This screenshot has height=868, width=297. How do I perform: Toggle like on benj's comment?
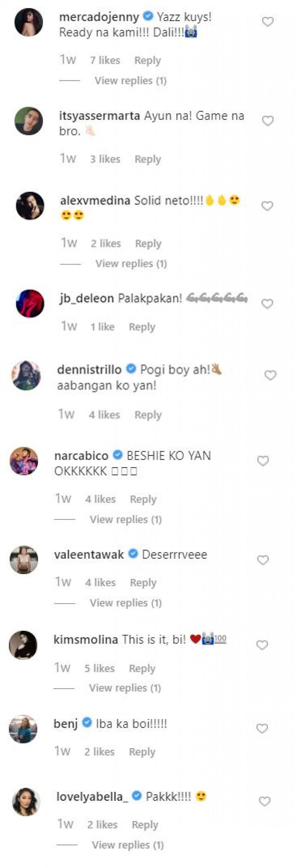262,729
